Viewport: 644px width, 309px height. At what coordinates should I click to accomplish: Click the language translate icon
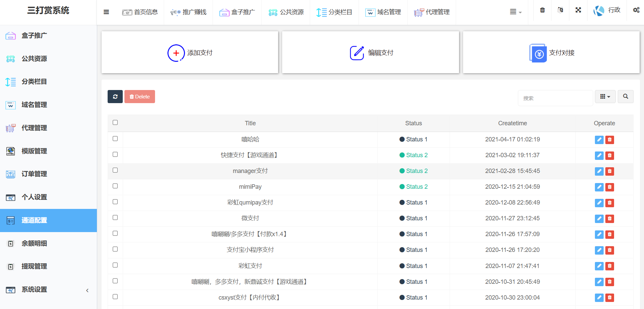(x=560, y=10)
